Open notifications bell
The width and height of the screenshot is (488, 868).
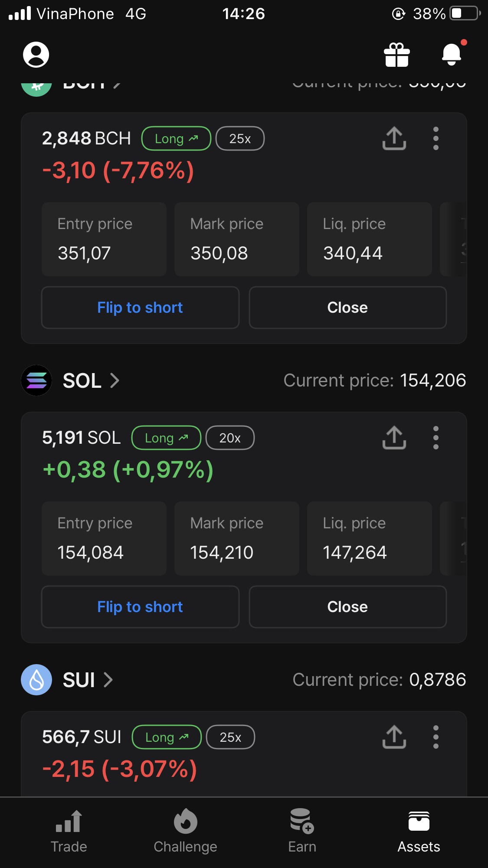tap(452, 55)
